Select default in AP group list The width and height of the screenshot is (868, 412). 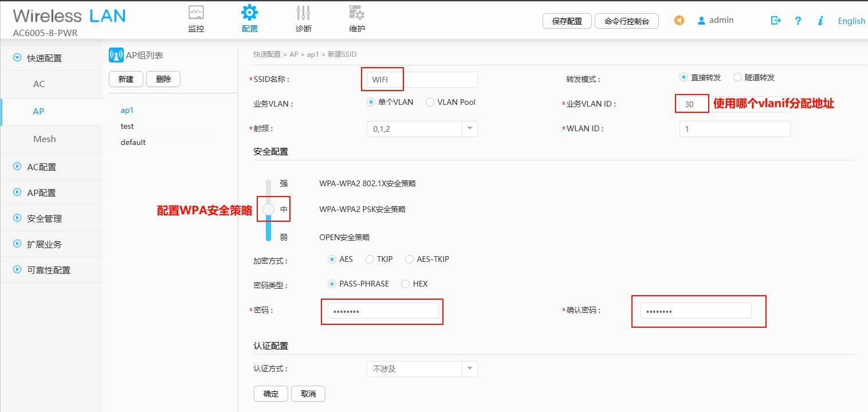[x=133, y=142]
